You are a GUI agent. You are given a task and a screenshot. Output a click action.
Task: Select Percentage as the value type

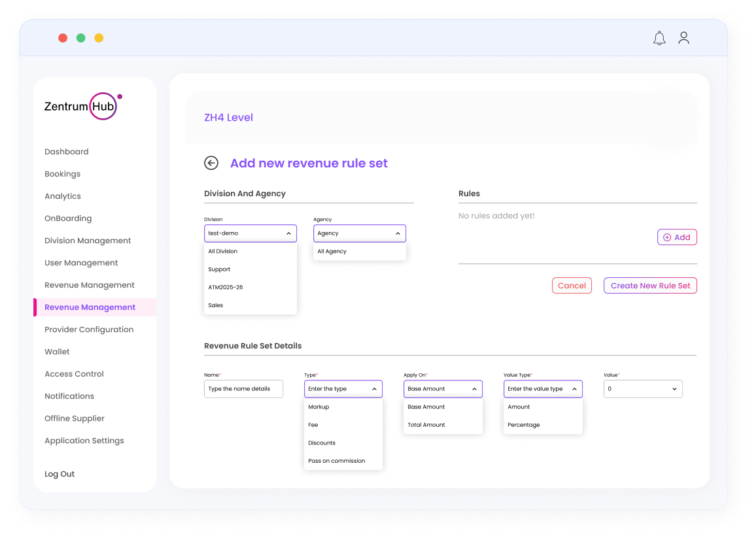click(524, 425)
